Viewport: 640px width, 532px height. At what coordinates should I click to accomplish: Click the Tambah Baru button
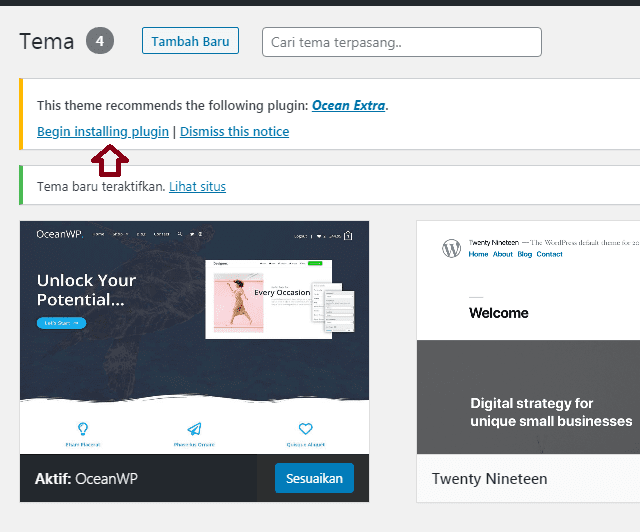190,41
